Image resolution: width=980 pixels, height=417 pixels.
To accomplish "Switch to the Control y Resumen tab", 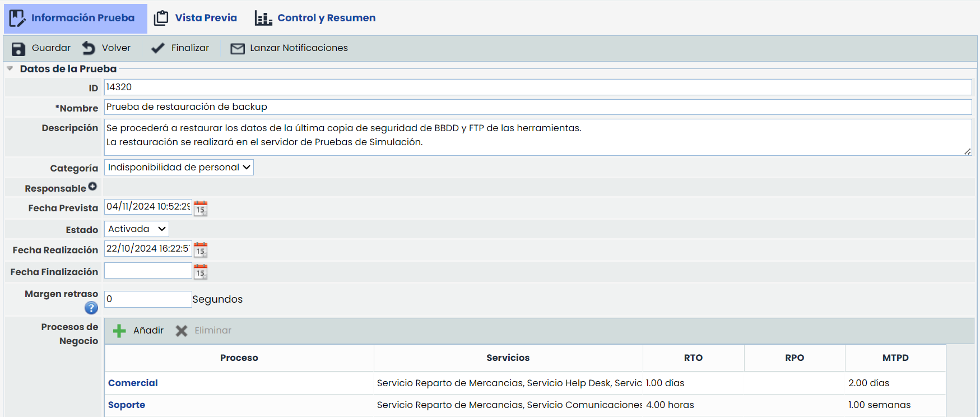I will pos(315,18).
